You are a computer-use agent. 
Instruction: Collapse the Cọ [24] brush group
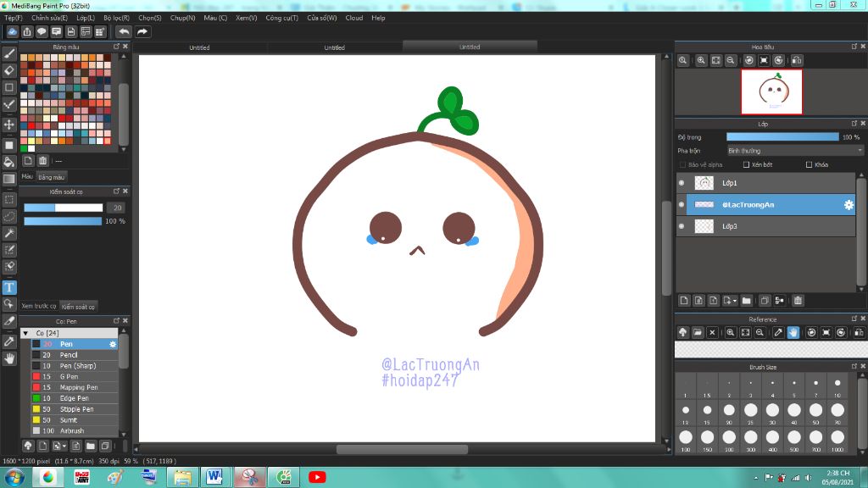pyautogui.click(x=25, y=333)
